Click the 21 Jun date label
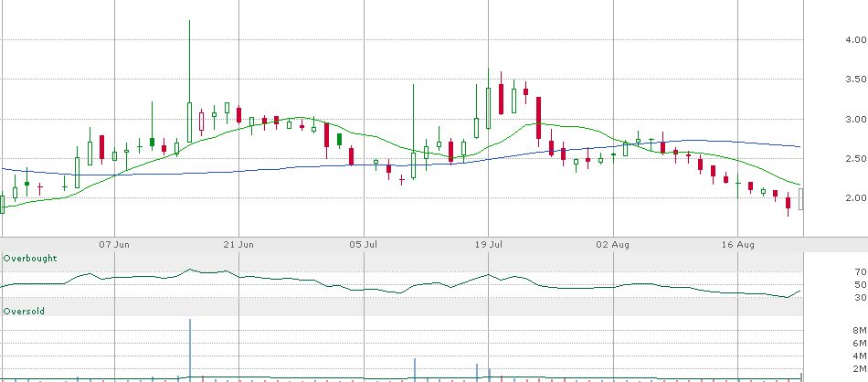Viewport: 868px width, 382px height. (x=238, y=245)
